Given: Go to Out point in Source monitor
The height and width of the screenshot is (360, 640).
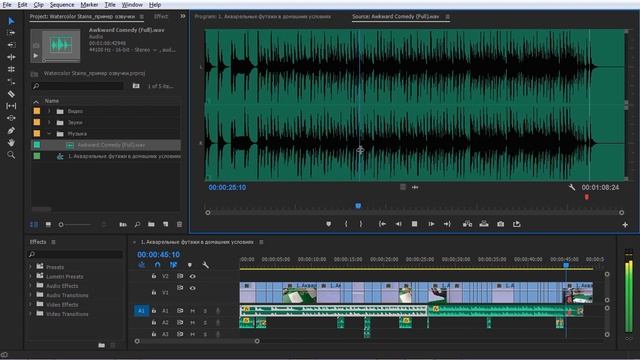Looking at the screenshot, I should pyautogui.click(x=447, y=224).
